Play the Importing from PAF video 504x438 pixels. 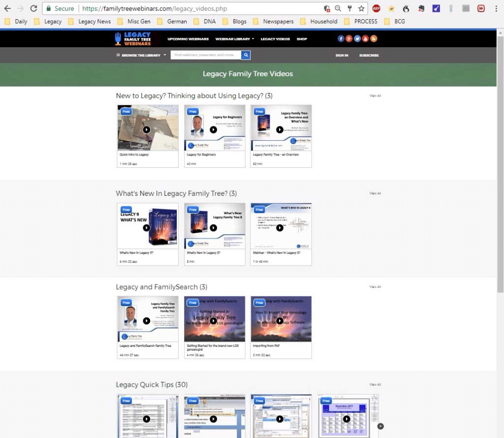coord(280,321)
